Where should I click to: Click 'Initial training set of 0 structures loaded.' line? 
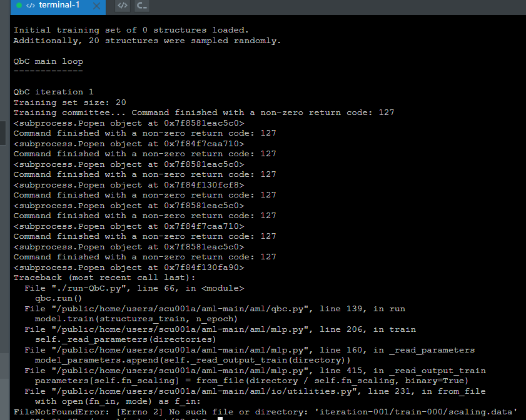click(x=131, y=30)
